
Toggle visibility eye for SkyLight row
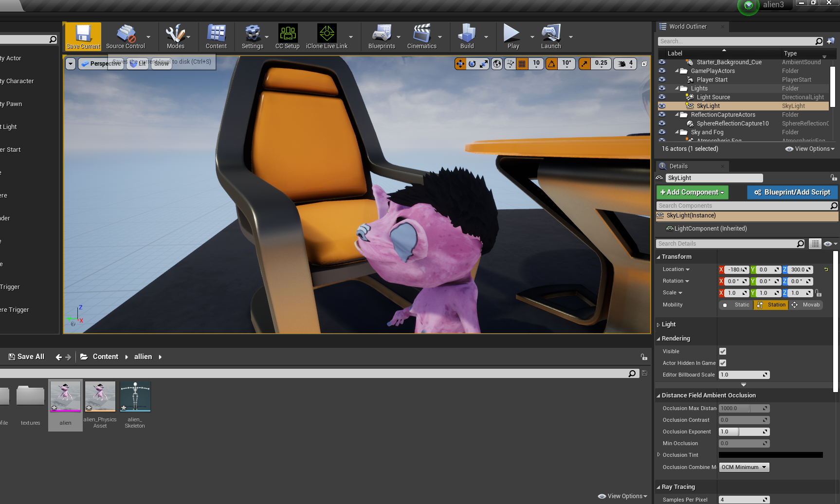tap(662, 106)
